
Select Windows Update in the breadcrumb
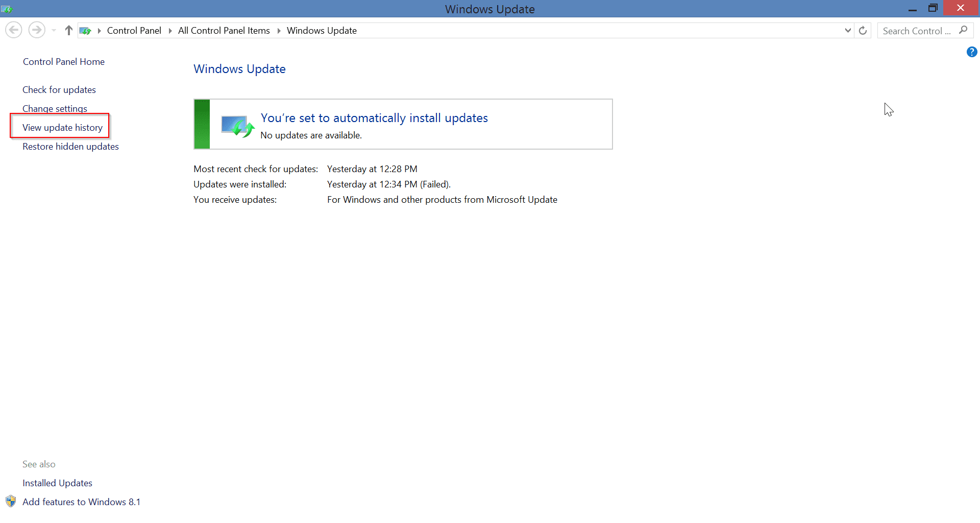click(x=322, y=31)
